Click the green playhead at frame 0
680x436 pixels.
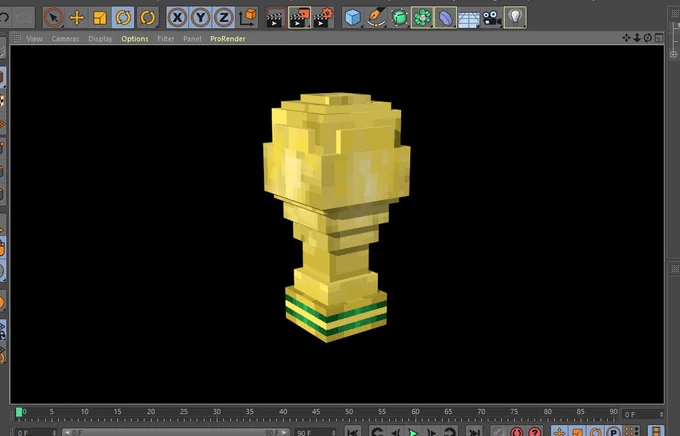[19, 412]
